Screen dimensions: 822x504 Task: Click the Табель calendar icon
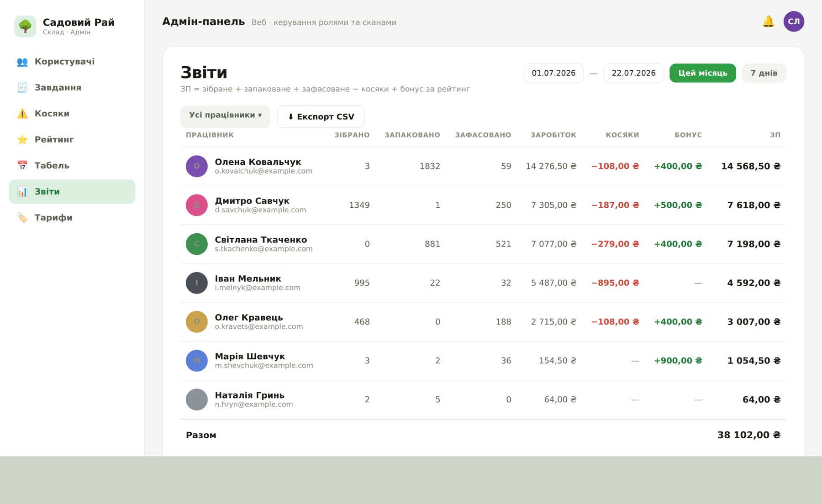(22, 166)
